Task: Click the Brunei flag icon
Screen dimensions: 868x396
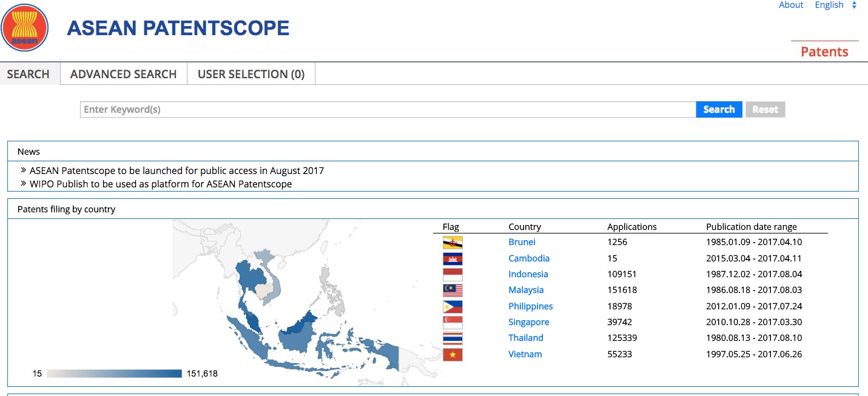Action: pos(453,243)
